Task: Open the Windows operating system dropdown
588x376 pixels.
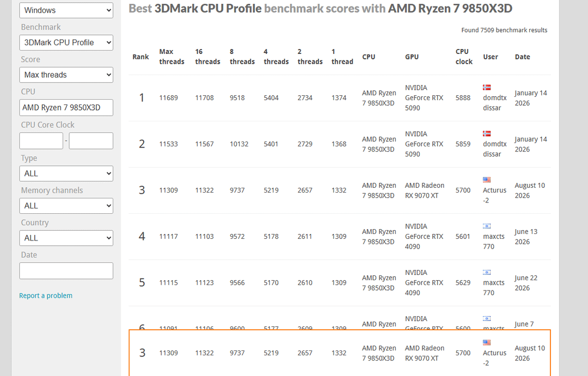Action: (x=66, y=10)
